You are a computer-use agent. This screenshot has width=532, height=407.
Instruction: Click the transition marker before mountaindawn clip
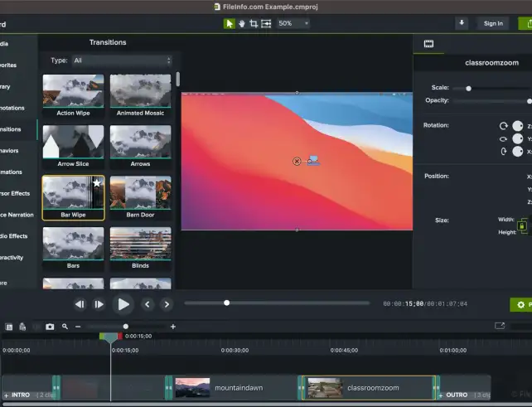point(168,388)
